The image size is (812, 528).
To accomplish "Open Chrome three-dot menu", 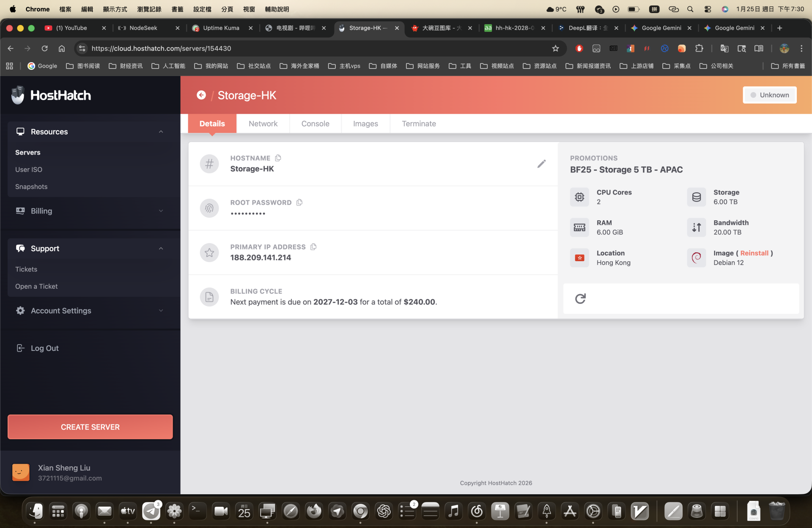I will point(801,49).
